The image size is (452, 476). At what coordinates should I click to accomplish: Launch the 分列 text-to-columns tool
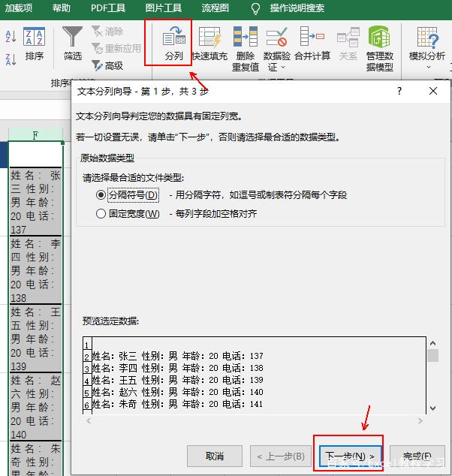(x=174, y=43)
